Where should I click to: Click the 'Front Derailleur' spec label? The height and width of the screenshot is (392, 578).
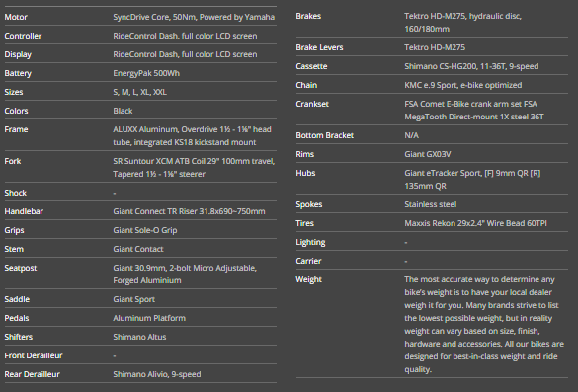pyautogui.click(x=34, y=355)
